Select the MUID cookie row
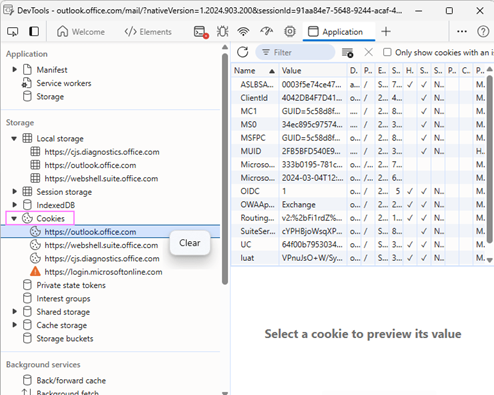Viewport: 494px width, 395px height. (x=359, y=151)
